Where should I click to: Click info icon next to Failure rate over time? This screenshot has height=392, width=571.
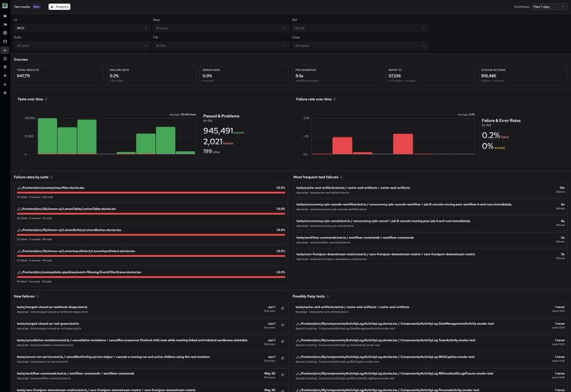(x=335, y=99)
